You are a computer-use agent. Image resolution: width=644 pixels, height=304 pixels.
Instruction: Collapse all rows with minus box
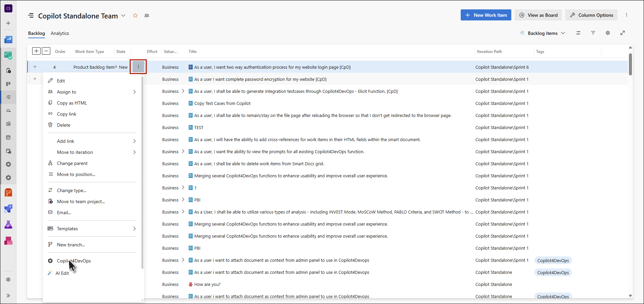tap(46, 51)
